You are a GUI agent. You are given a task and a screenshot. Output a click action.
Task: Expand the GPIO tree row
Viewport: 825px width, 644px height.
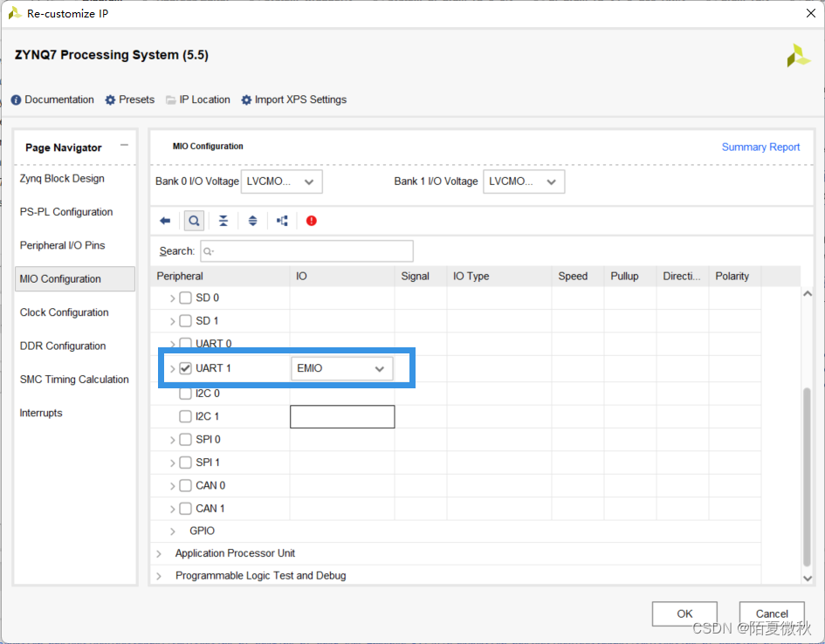(x=172, y=531)
